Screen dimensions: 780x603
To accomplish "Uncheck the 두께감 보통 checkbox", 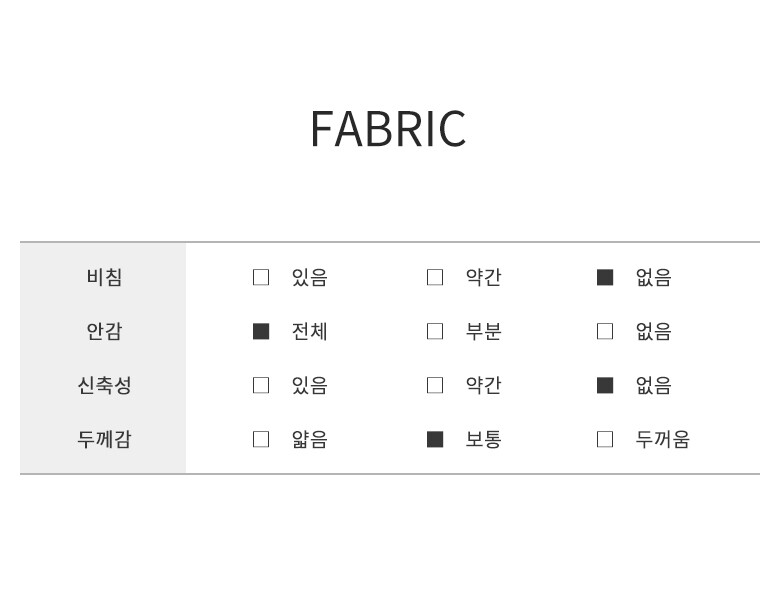I will point(435,439).
